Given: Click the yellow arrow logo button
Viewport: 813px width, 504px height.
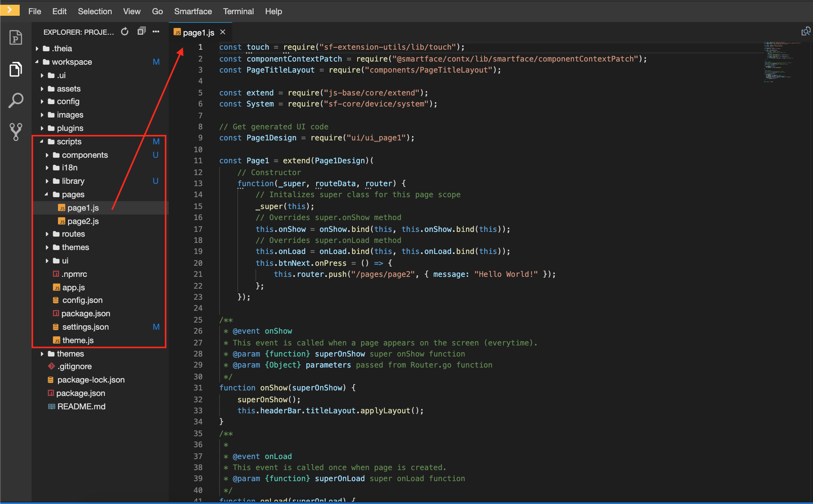Looking at the screenshot, I should pyautogui.click(x=10, y=9).
